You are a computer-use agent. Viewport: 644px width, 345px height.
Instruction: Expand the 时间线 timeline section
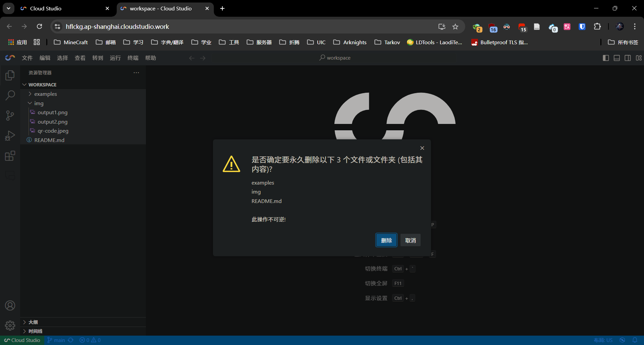point(83,331)
